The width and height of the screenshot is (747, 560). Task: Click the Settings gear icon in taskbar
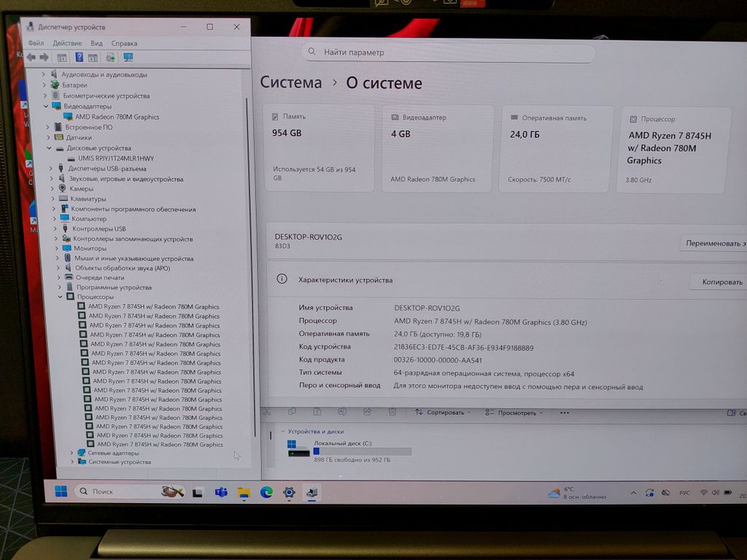pyautogui.click(x=289, y=492)
